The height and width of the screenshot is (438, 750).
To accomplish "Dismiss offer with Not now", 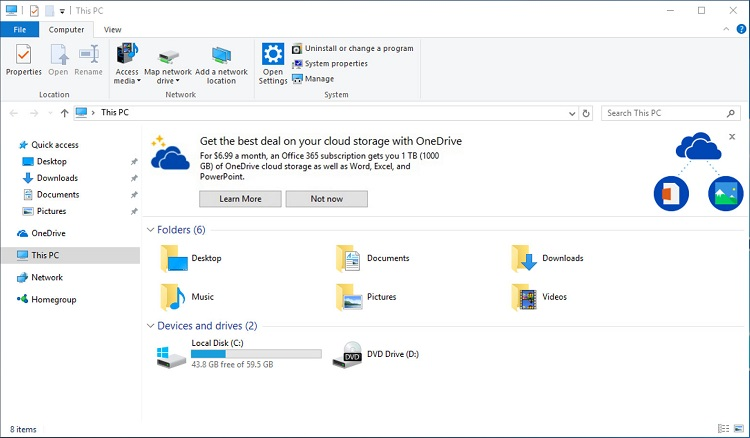I will tap(327, 199).
